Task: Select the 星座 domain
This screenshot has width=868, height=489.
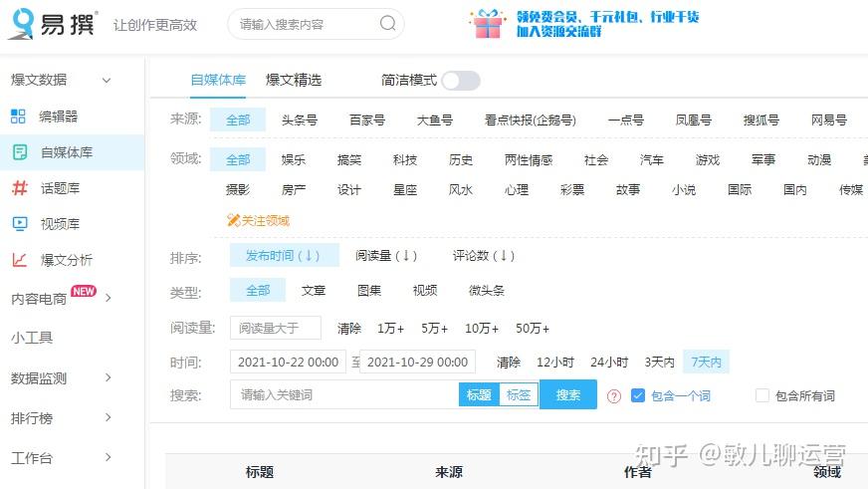Action: (x=405, y=190)
